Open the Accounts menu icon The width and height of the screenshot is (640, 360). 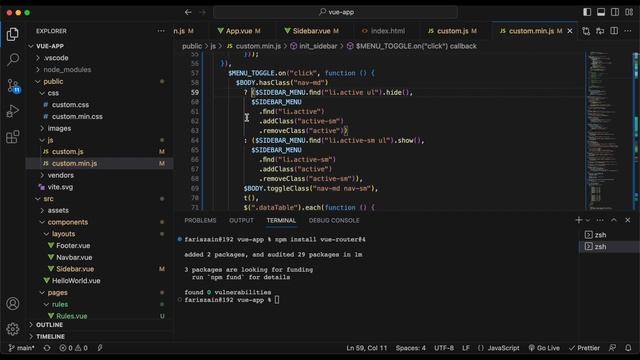[x=13, y=304]
